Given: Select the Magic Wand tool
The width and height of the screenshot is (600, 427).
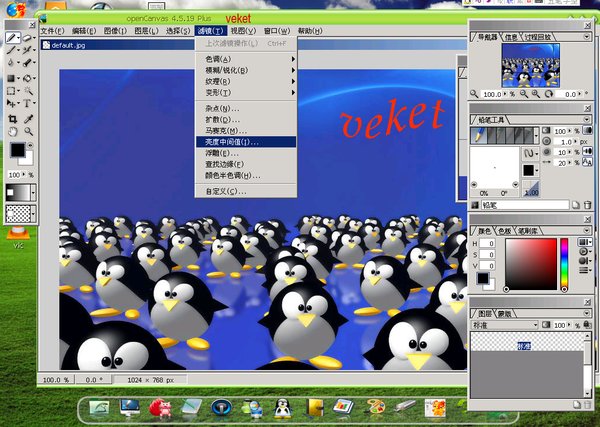Looking at the screenshot, I should click(x=28, y=91).
